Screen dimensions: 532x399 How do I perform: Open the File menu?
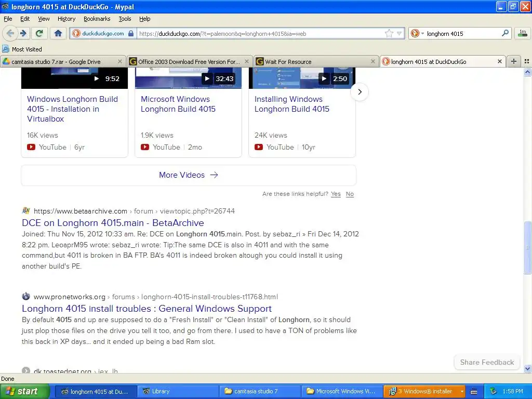8,19
